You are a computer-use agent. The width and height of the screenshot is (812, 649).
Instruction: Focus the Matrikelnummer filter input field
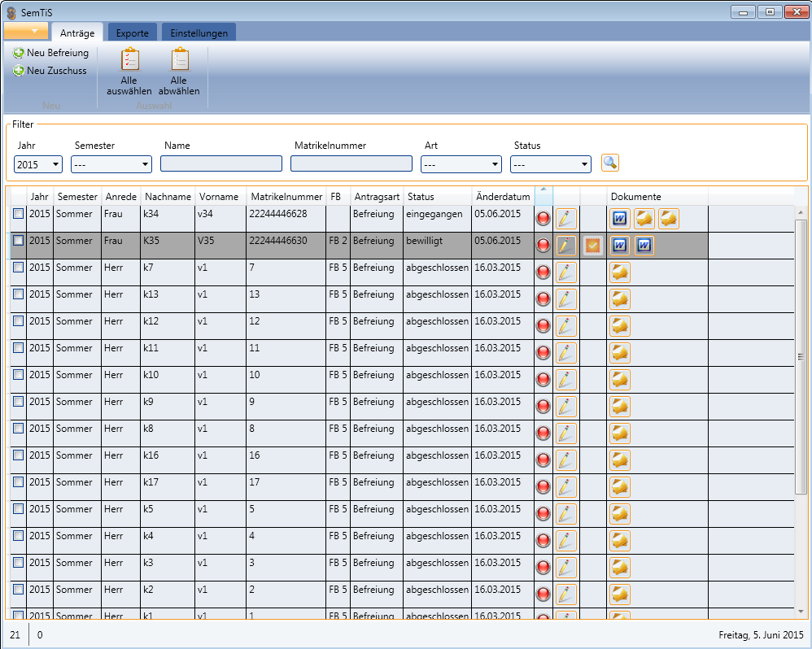(x=351, y=163)
